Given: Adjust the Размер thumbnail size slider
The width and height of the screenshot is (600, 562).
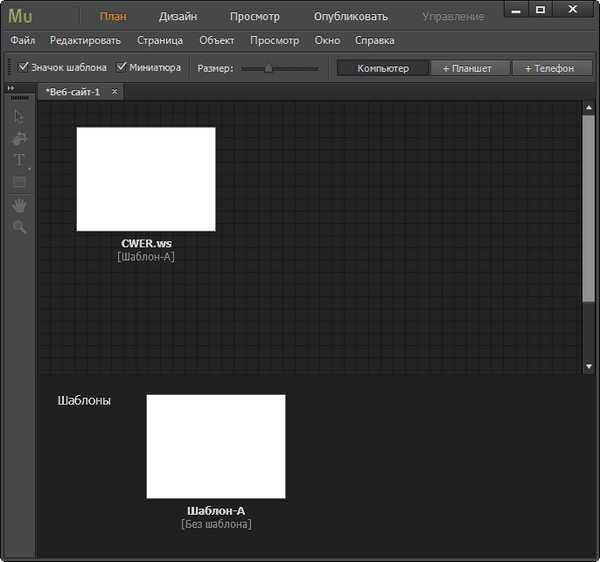Looking at the screenshot, I should point(268,68).
